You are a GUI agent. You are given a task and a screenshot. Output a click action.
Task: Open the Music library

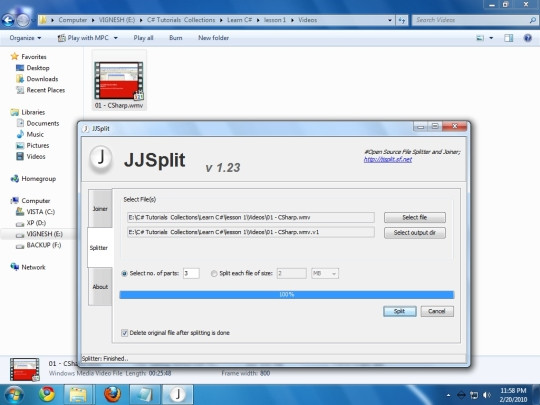[35, 134]
